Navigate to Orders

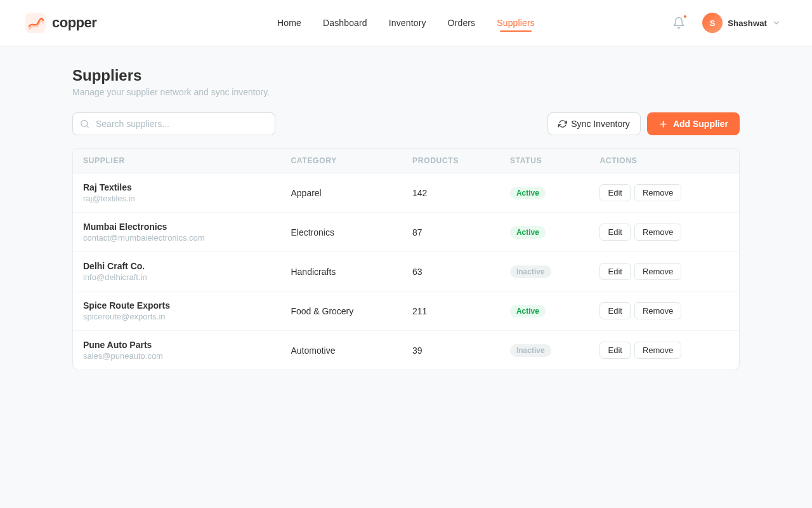click(461, 23)
